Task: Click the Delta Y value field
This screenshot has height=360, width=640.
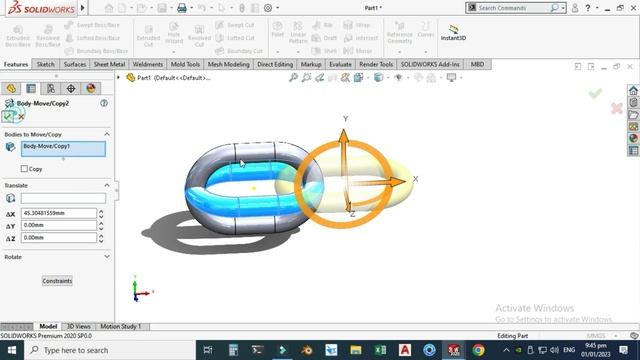Action: coord(59,225)
